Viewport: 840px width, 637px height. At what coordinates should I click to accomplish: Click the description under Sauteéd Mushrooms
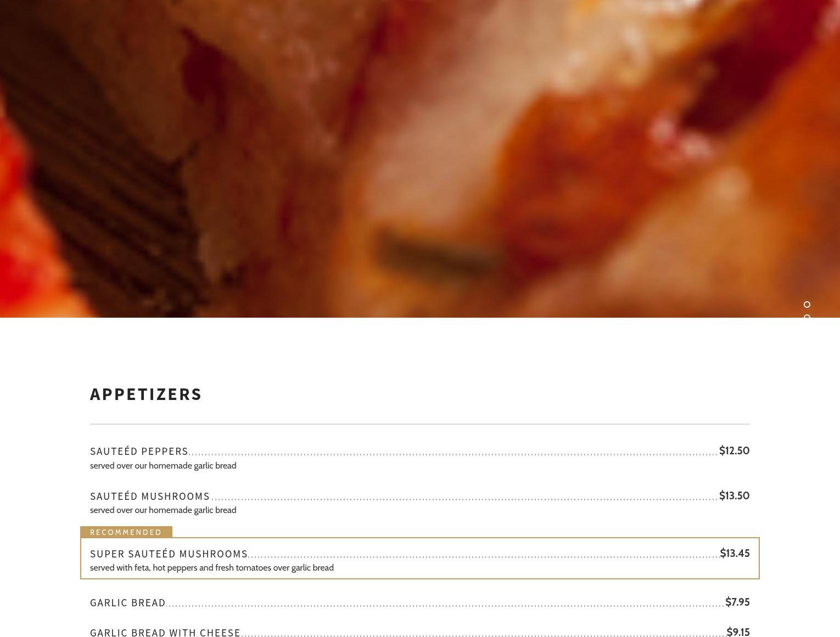[x=163, y=510]
